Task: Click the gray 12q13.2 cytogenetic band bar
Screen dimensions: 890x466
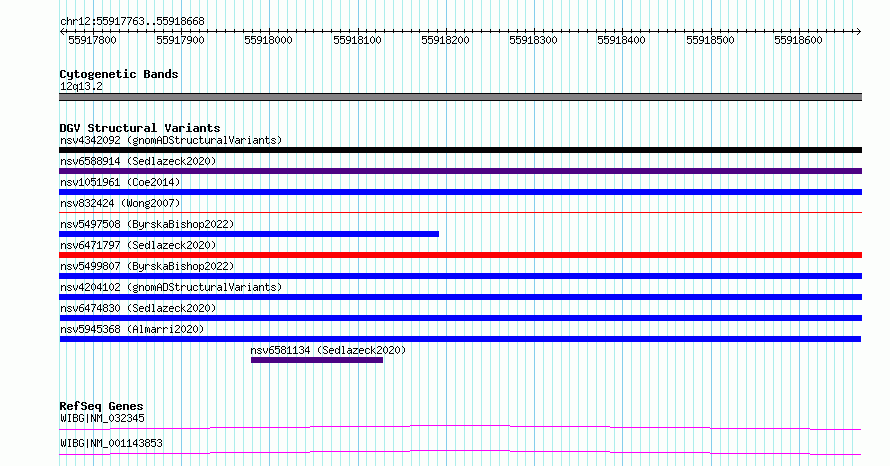Action: pos(460,97)
